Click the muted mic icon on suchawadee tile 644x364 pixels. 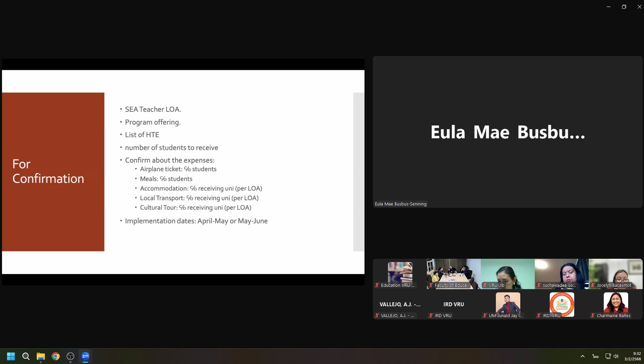(x=539, y=285)
